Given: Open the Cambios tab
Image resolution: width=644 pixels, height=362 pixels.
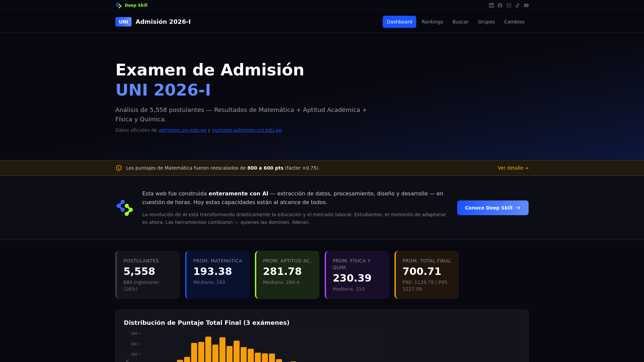Looking at the screenshot, I should pos(514,22).
